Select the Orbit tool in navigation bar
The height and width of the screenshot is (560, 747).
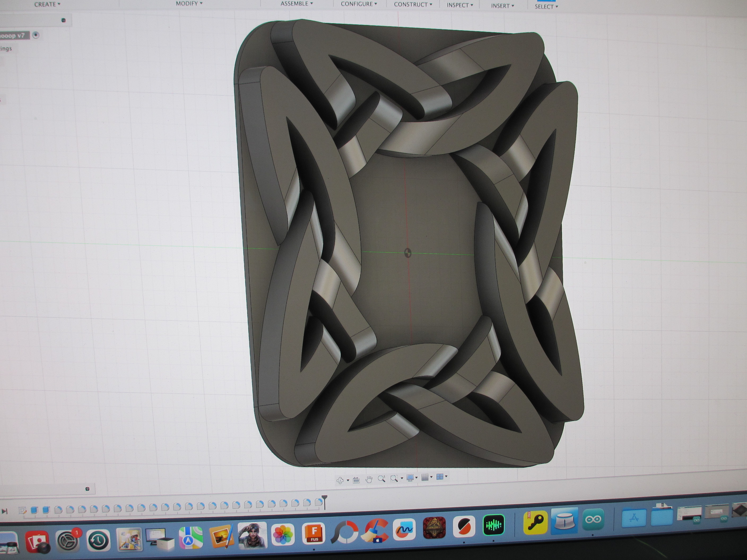[340, 480]
